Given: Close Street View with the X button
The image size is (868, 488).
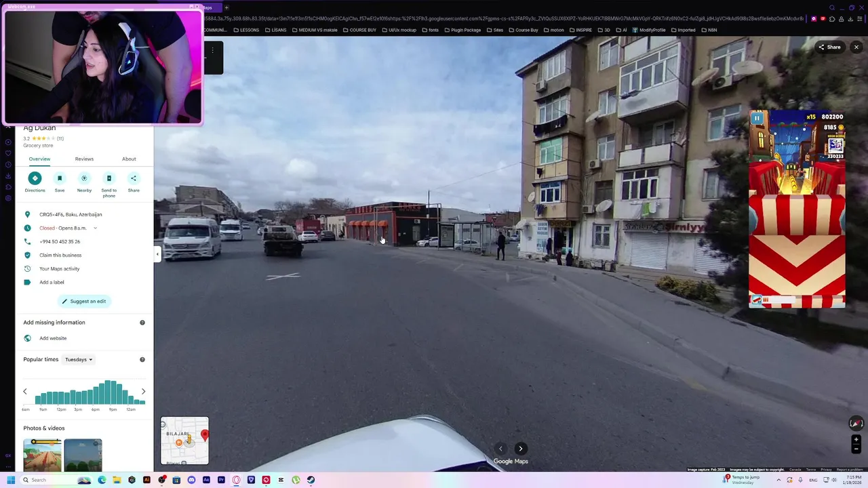Looking at the screenshot, I should tap(856, 47).
